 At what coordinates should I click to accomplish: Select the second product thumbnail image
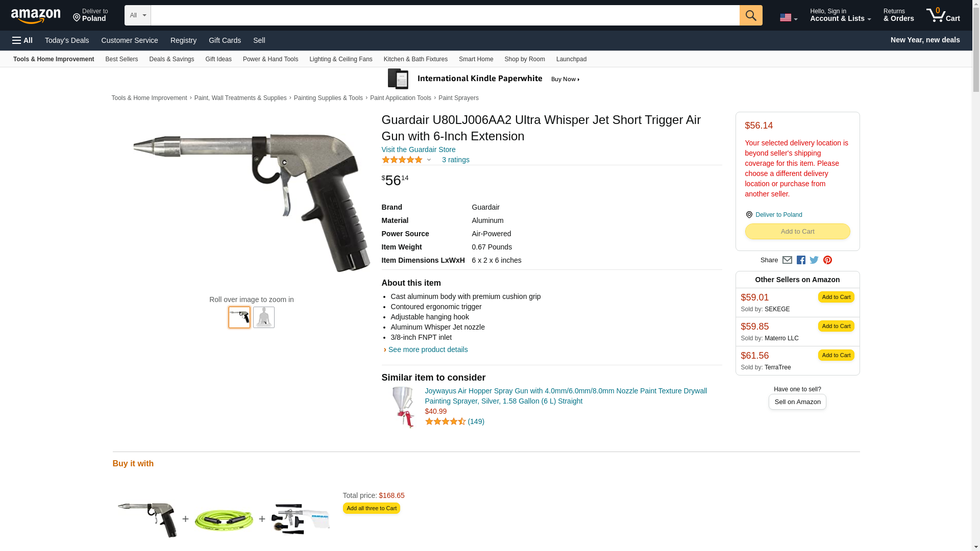pos(264,317)
